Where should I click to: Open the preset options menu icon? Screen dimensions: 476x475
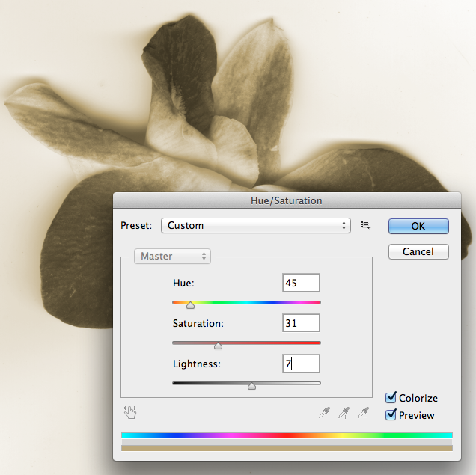(366, 225)
